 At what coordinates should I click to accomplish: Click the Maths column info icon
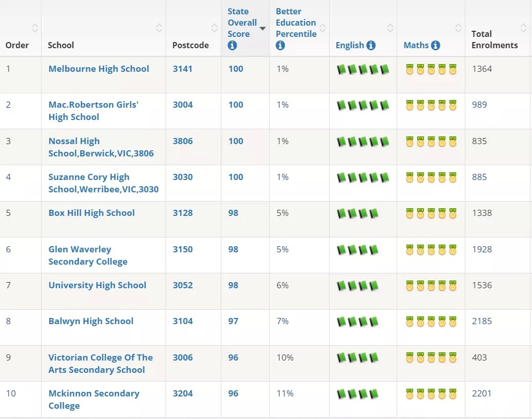435,45
